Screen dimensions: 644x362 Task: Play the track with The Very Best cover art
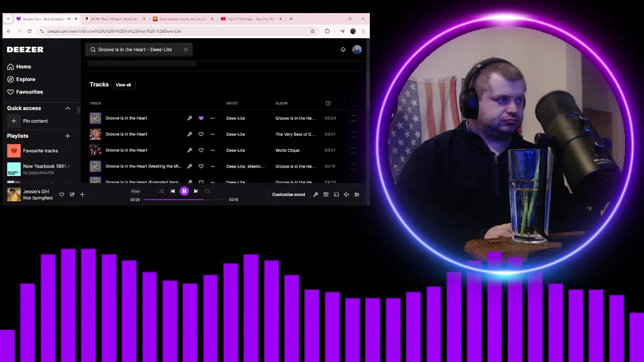pyautogui.click(x=95, y=134)
